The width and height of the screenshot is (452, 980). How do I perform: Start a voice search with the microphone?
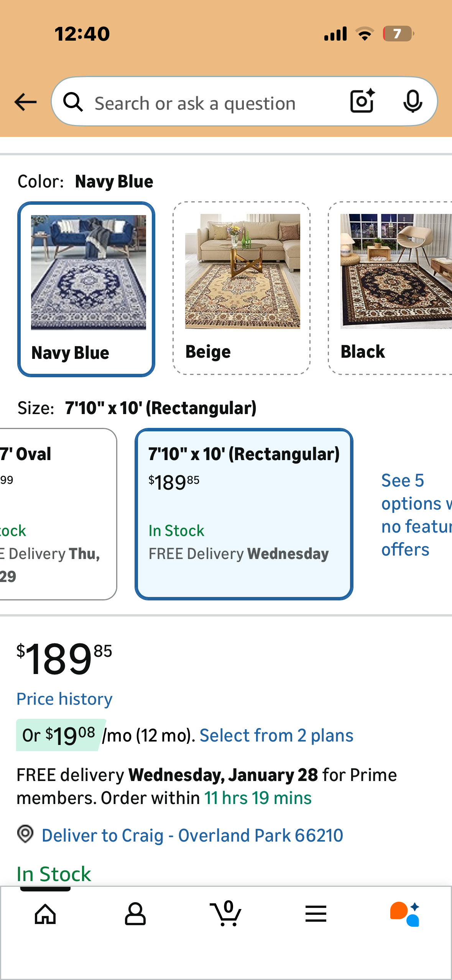click(413, 102)
